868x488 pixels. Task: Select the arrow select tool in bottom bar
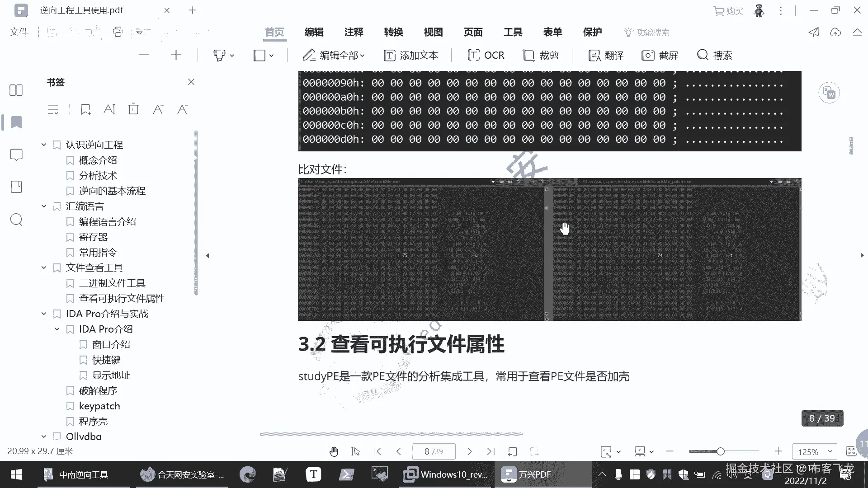point(355,451)
